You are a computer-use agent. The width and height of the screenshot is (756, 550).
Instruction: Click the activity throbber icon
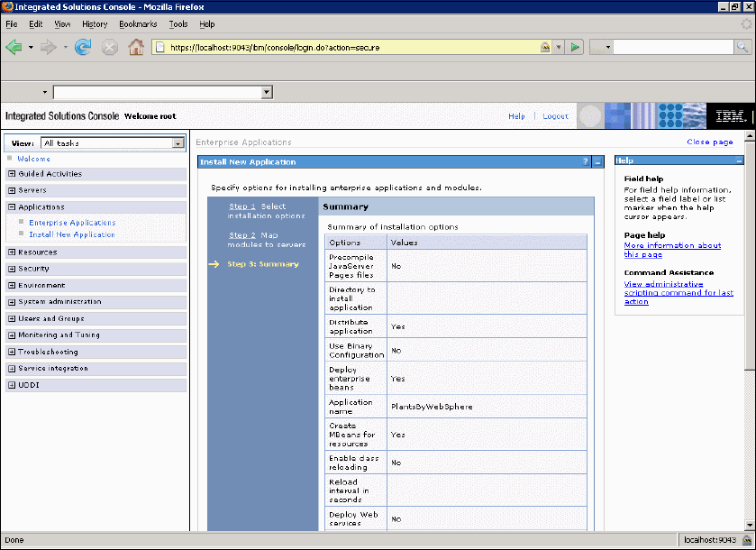[746, 23]
